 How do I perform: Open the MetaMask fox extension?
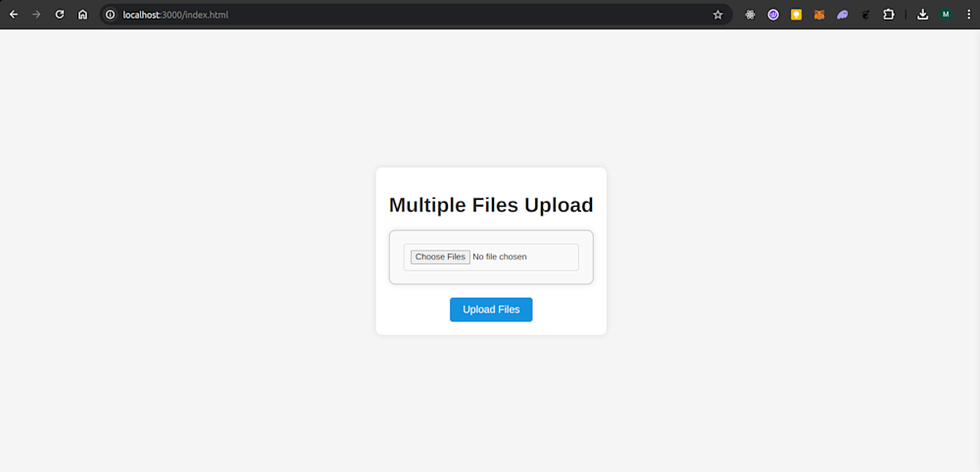point(819,15)
